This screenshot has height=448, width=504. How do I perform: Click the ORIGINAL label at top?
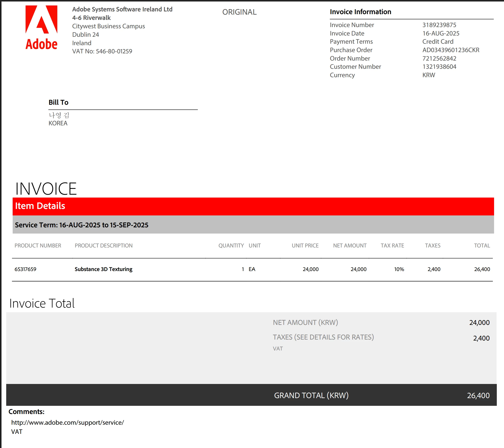click(x=239, y=12)
